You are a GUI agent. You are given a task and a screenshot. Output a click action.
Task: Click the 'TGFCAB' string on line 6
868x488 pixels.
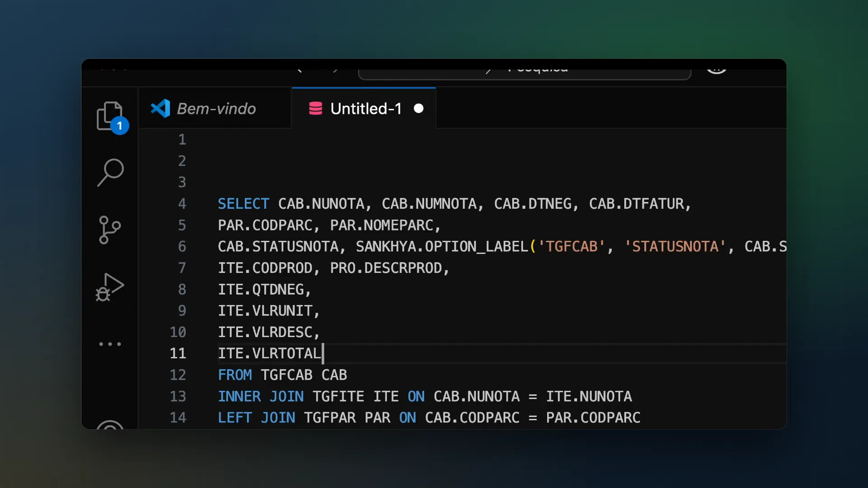pos(571,247)
